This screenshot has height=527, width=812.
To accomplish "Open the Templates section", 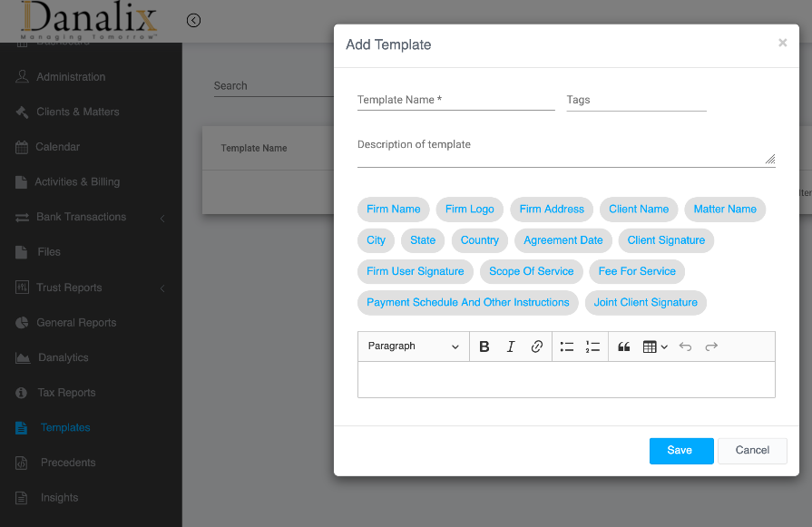I will click(65, 427).
